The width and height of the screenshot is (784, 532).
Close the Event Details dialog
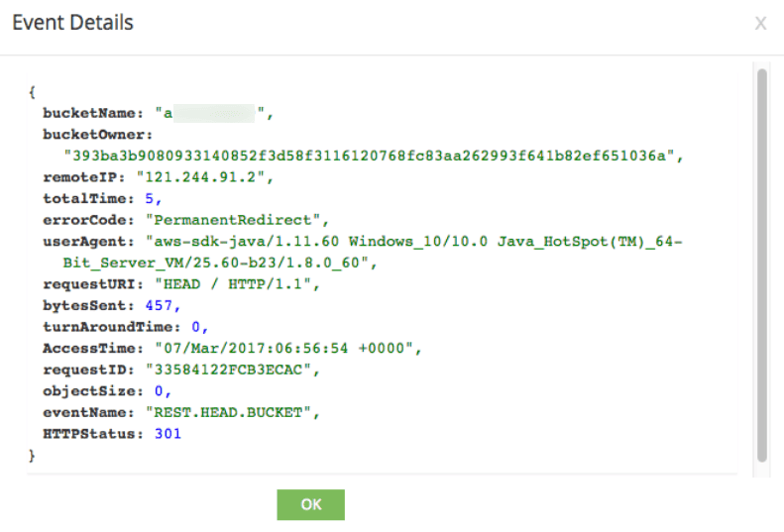click(x=760, y=24)
